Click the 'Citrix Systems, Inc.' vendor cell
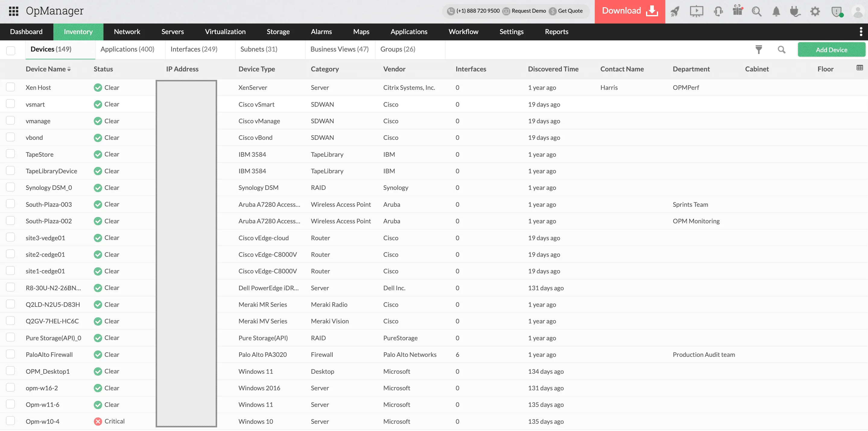 (409, 87)
